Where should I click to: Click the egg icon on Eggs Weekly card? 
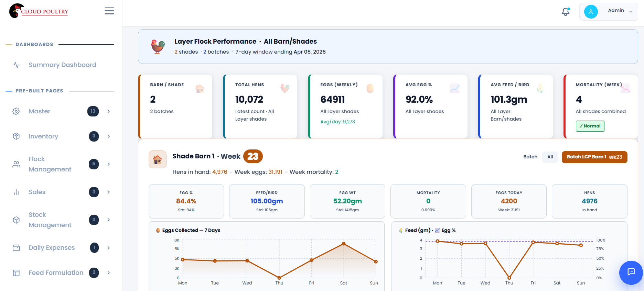coord(370,89)
